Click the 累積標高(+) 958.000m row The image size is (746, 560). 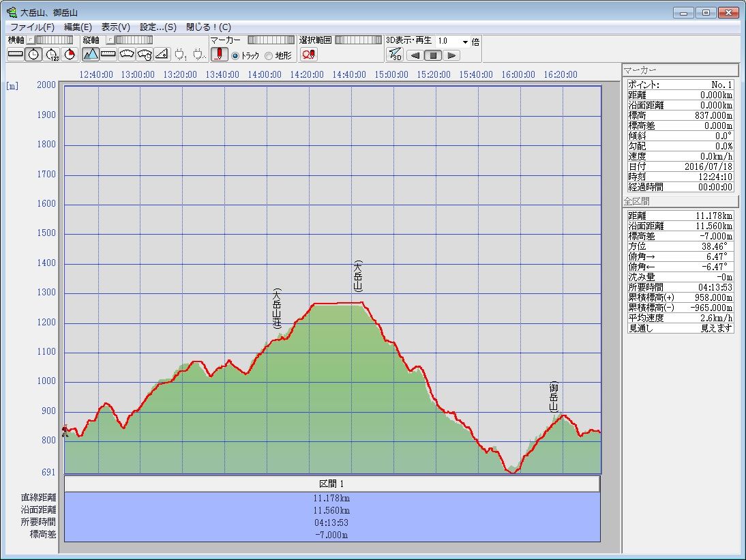pos(681,297)
